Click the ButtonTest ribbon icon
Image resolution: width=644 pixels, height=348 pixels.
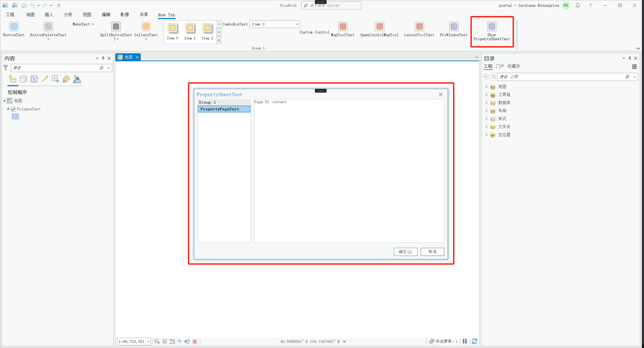point(14,26)
